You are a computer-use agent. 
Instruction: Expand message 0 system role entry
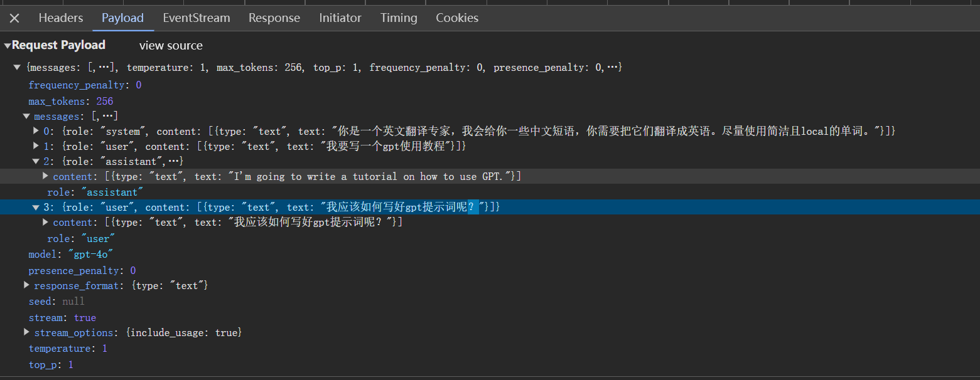pyautogui.click(x=36, y=131)
